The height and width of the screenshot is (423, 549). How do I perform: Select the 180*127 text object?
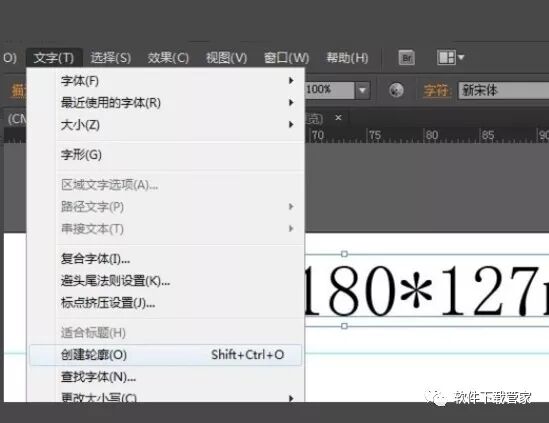(x=426, y=290)
